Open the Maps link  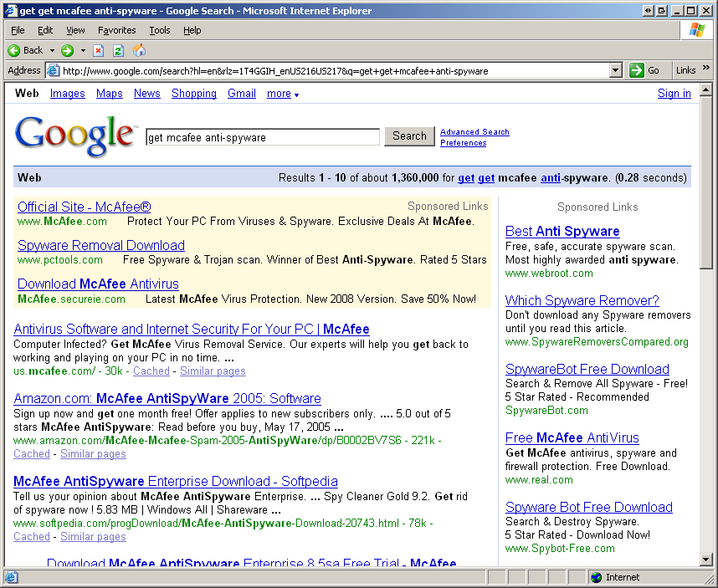pos(109,94)
